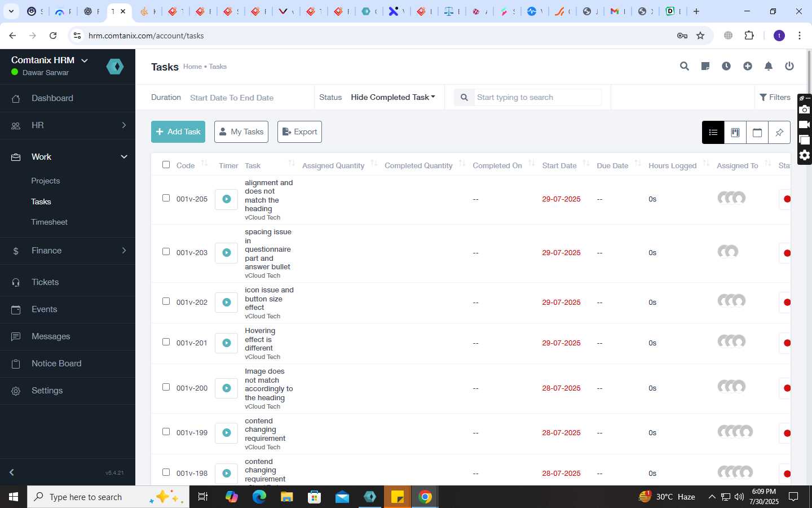Start timer for task 001v-202
Image resolution: width=812 pixels, height=508 pixels.
coord(227,303)
